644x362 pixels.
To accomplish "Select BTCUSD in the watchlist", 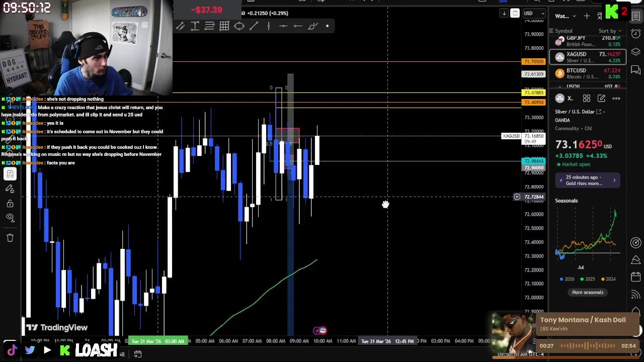I will click(588, 73).
